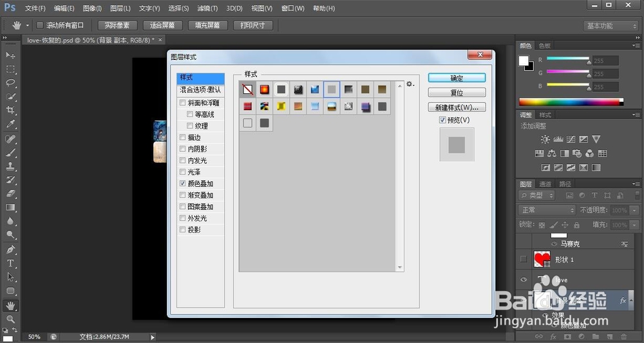
Task: Enable Stroke effect (描边)
Action: 183,137
